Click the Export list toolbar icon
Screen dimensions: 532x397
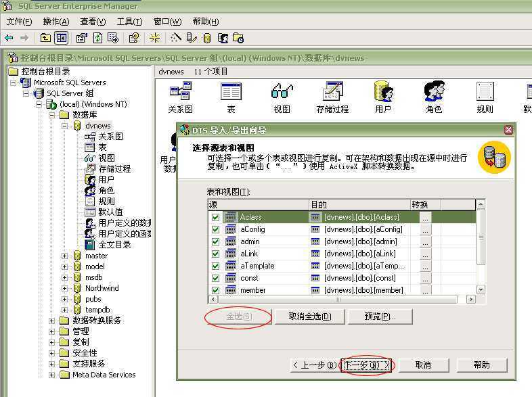(113, 38)
